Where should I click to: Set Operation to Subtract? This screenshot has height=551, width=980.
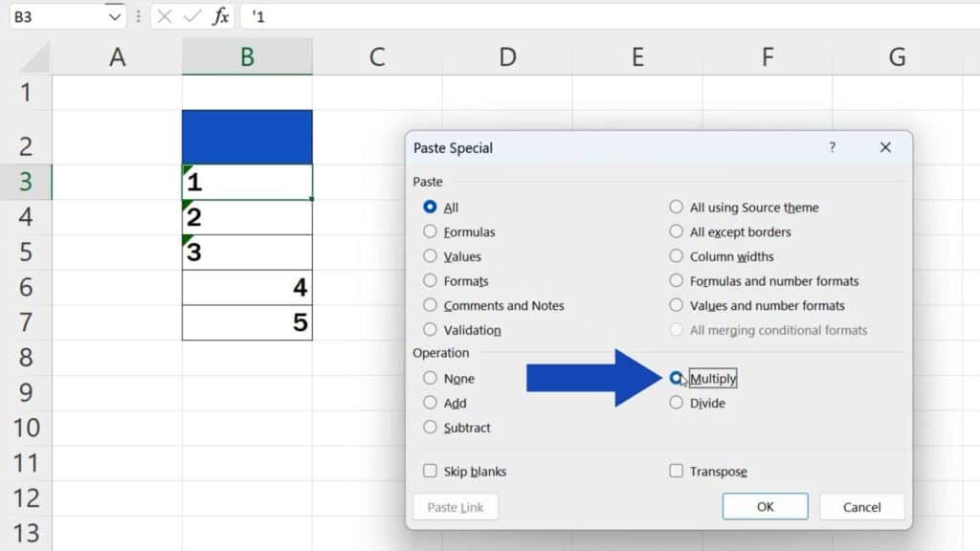tap(430, 428)
